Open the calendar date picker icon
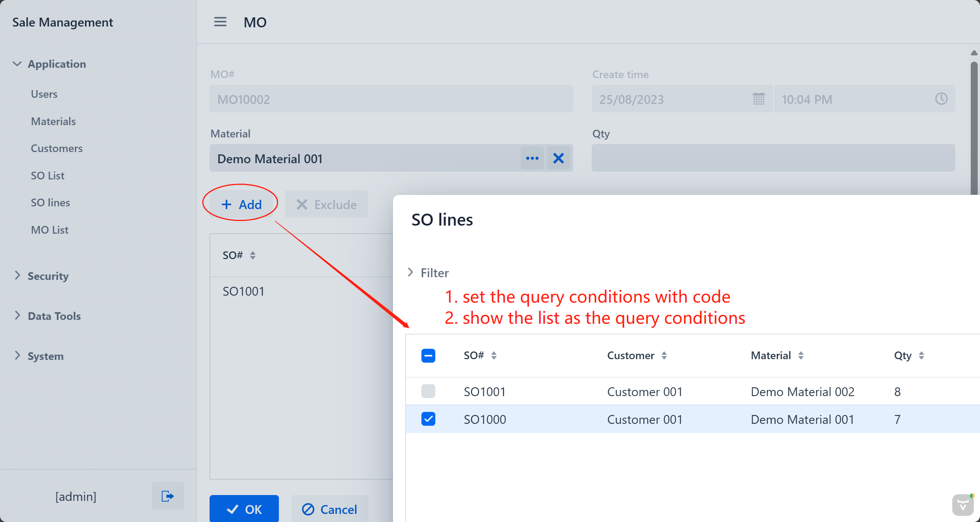980x522 pixels. 758,99
